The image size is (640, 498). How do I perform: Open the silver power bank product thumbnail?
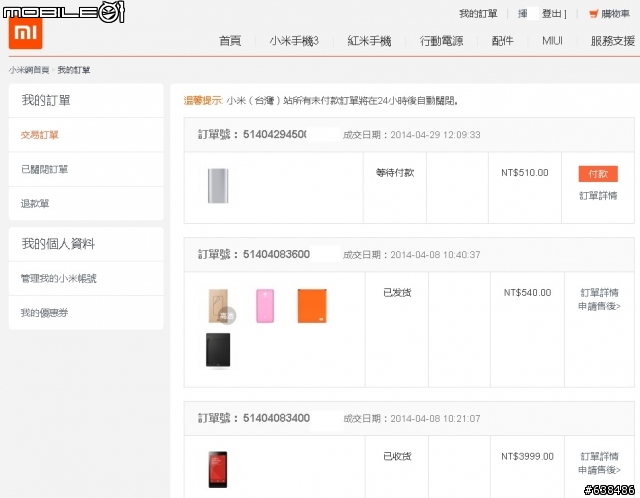pos(218,186)
